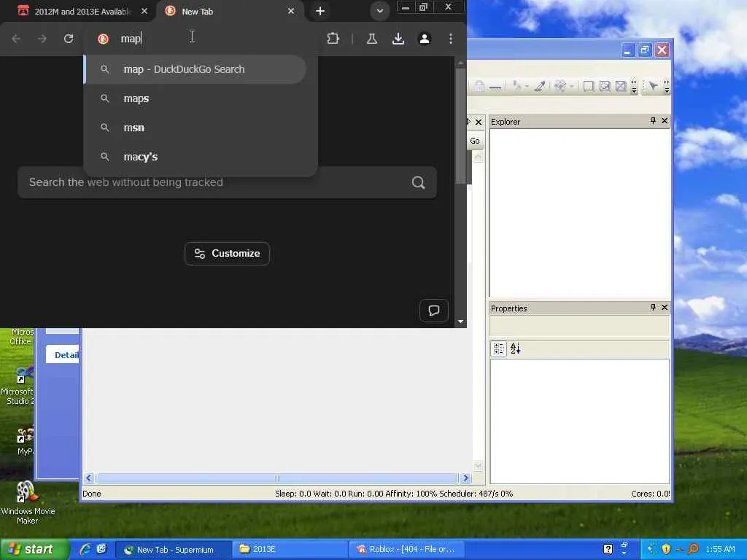Open Windows Movie Maker desktop shortcut
The height and width of the screenshot is (560, 747).
(x=27, y=503)
